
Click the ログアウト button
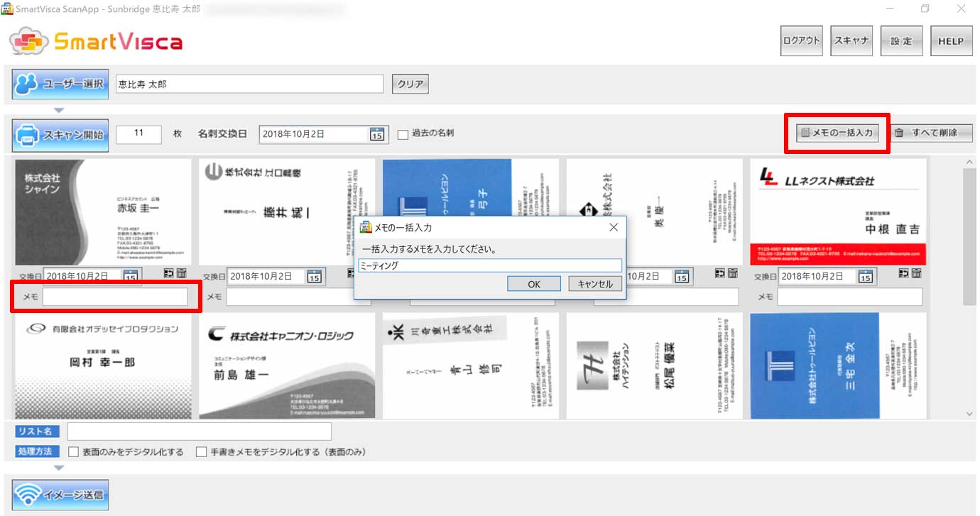(x=801, y=40)
